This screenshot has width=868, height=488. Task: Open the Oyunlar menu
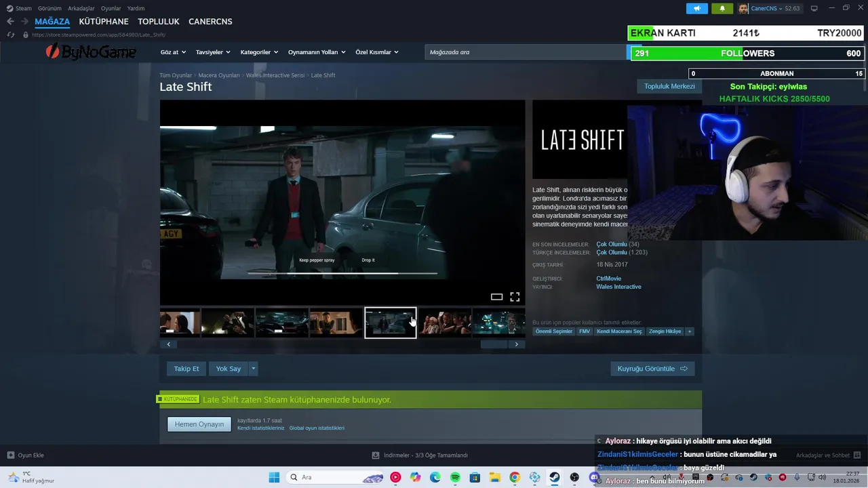click(111, 8)
